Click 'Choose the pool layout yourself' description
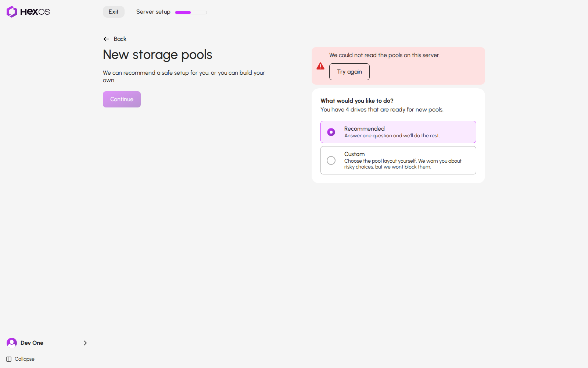The image size is (588, 368). [403, 164]
